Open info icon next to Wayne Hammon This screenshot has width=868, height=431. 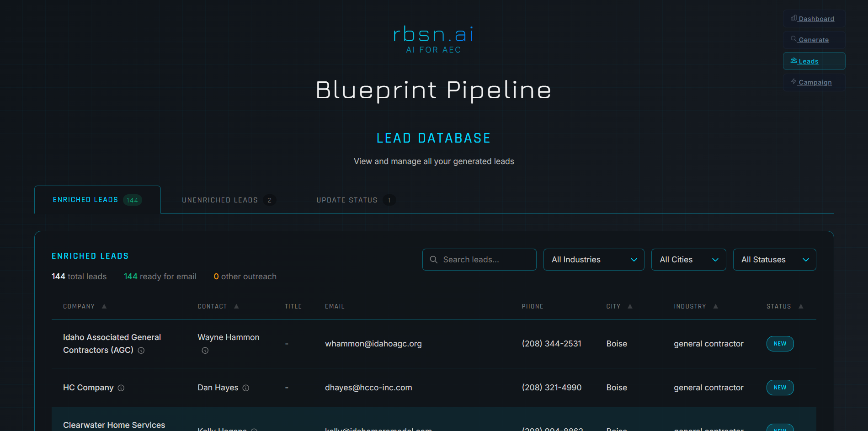coord(205,351)
